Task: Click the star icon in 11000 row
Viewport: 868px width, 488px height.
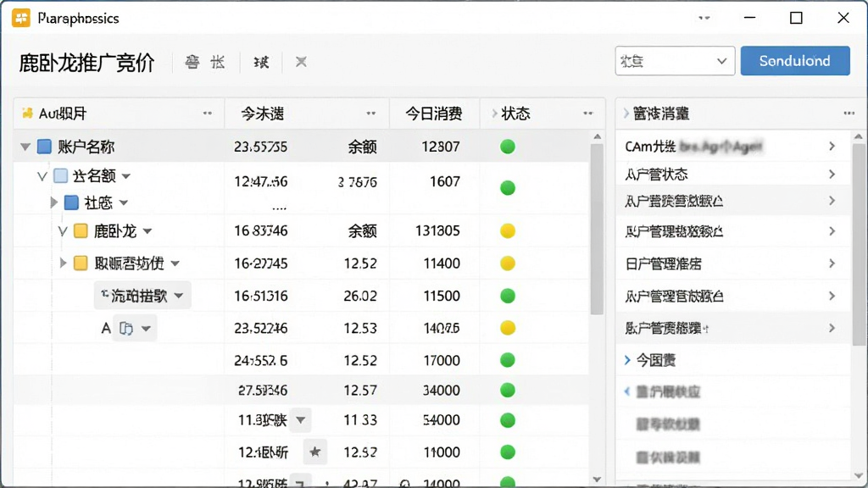Action: 315,452
